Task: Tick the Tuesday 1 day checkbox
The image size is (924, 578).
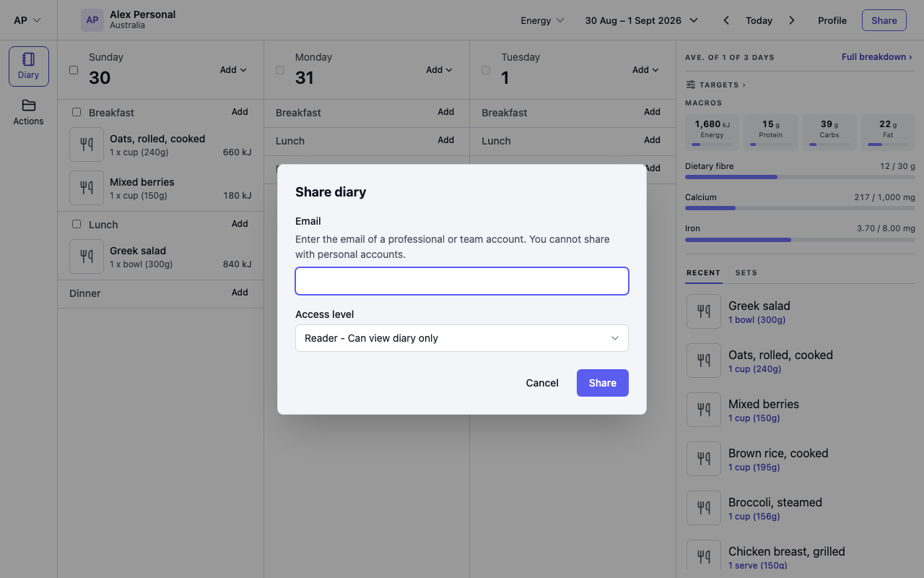Action: [x=486, y=70]
